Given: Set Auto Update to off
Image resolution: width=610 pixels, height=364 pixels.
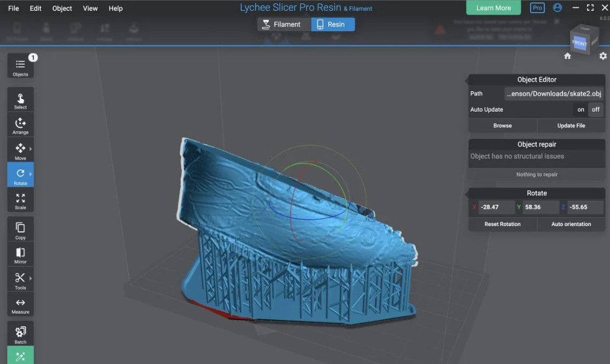Looking at the screenshot, I should (x=596, y=109).
